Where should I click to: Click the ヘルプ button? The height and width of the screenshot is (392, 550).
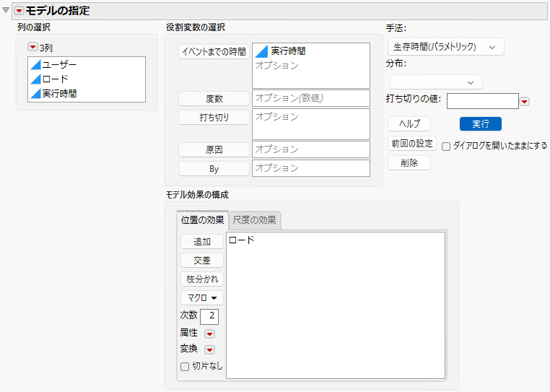pos(409,123)
